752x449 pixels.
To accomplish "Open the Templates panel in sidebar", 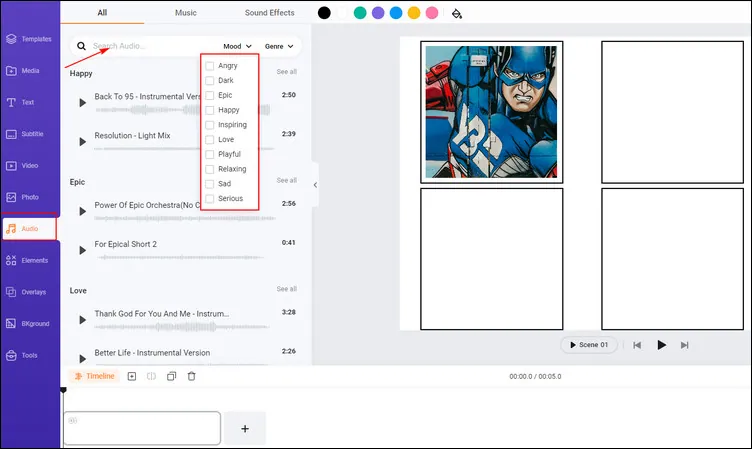I will 29,39.
